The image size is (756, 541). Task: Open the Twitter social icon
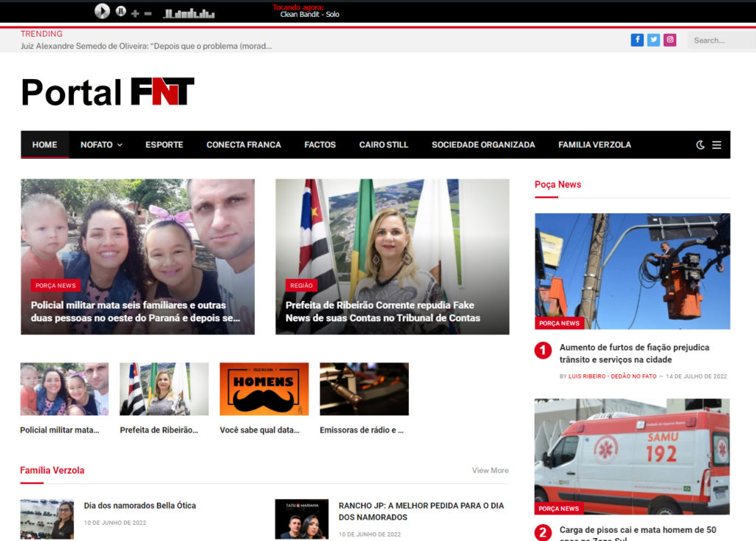point(653,40)
